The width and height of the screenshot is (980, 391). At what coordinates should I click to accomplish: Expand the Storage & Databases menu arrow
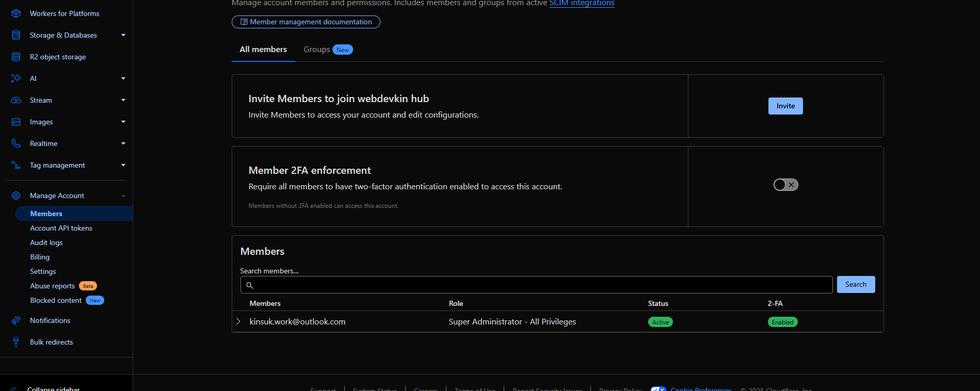point(123,35)
